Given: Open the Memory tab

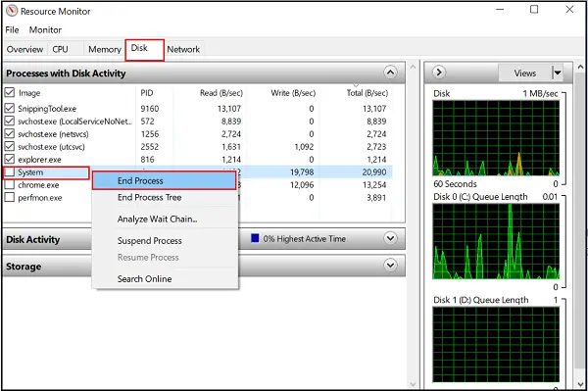Looking at the screenshot, I should (105, 49).
